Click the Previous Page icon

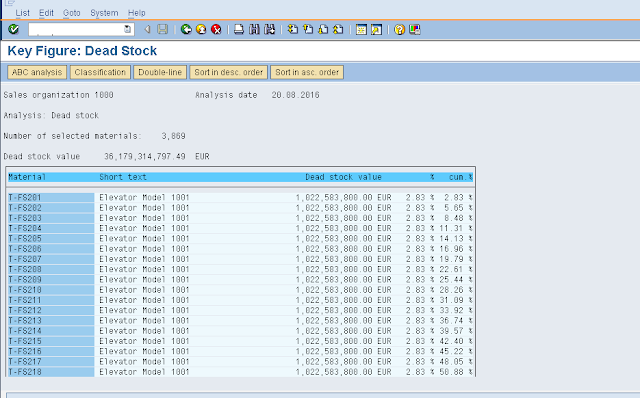coord(308,29)
